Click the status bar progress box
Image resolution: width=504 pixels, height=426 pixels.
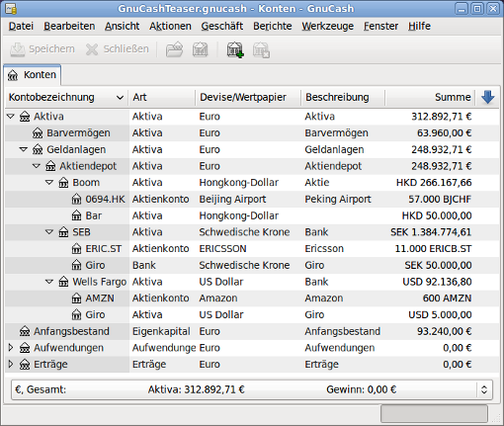tap(434, 413)
